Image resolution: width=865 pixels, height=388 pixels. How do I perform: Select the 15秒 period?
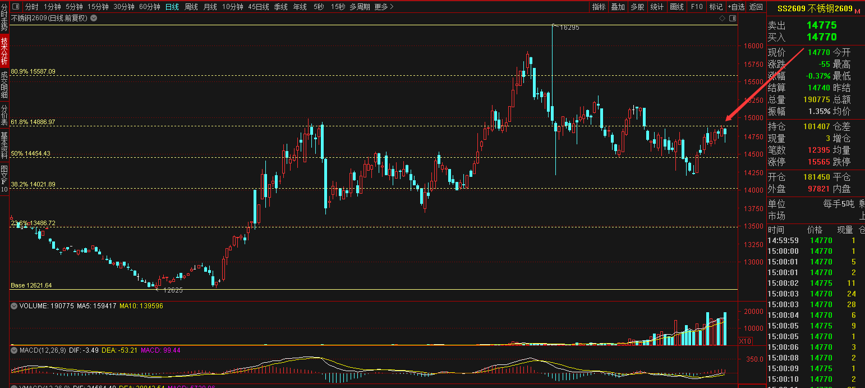[338, 7]
